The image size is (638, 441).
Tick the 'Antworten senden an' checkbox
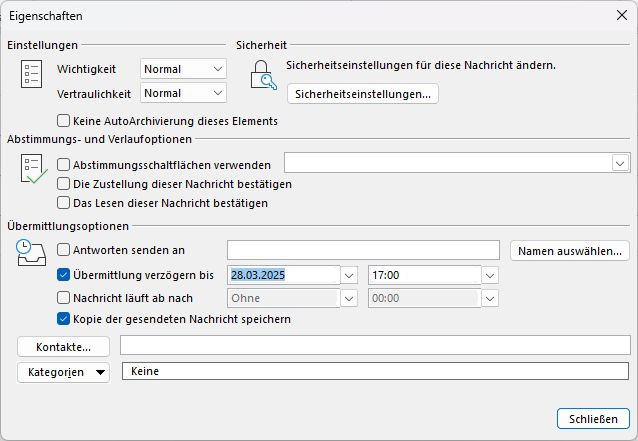[x=65, y=250]
